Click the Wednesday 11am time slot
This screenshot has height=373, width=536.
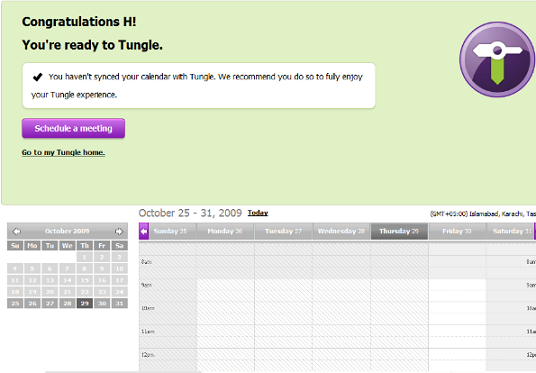tap(341, 336)
